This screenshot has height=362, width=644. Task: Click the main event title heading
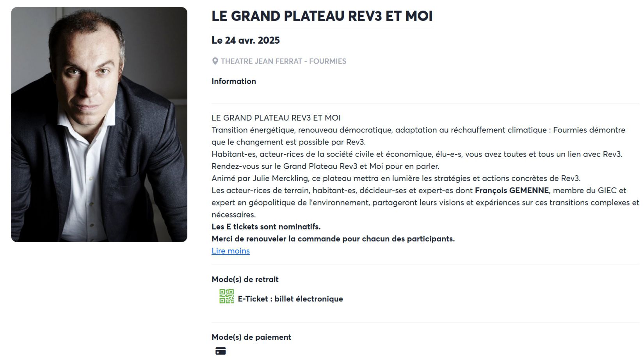(322, 16)
